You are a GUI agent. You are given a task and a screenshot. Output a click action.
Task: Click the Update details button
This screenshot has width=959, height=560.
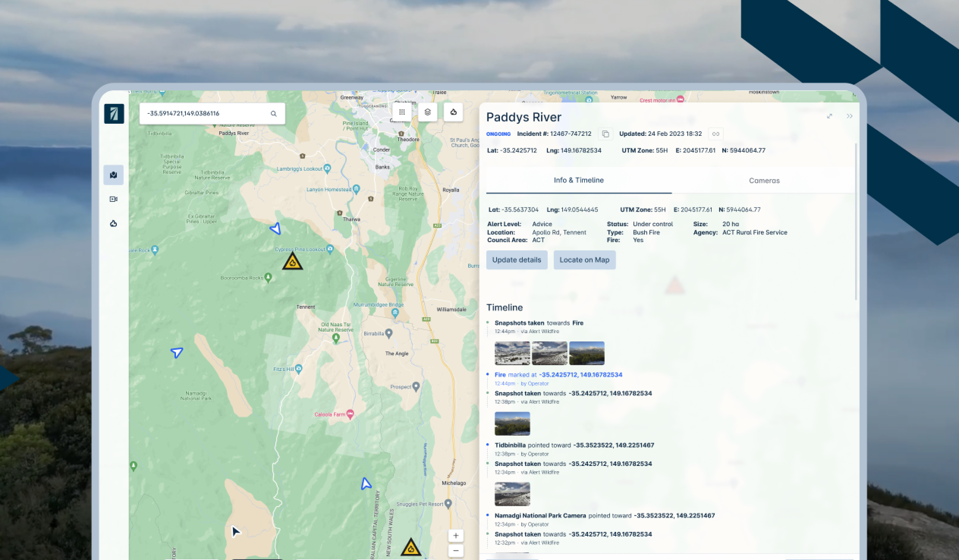coord(517,260)
